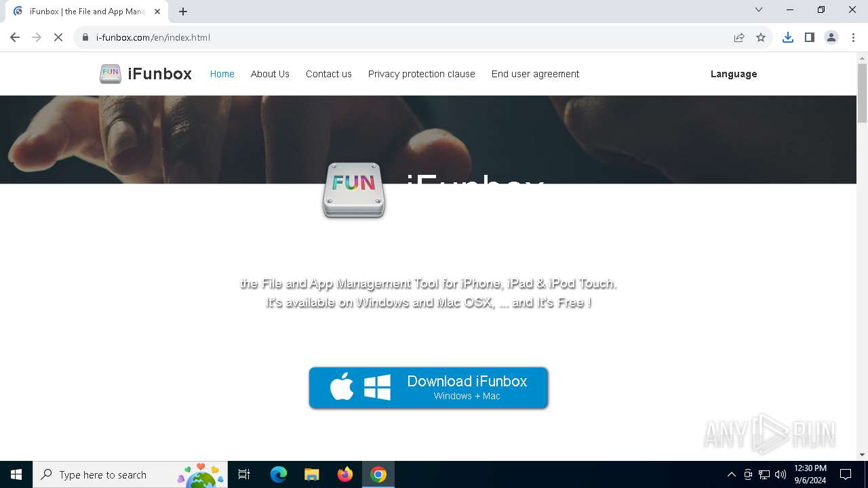Toggle the Chrome side panel icon
The width and height of the screenshot is (868, 488).
810,37
